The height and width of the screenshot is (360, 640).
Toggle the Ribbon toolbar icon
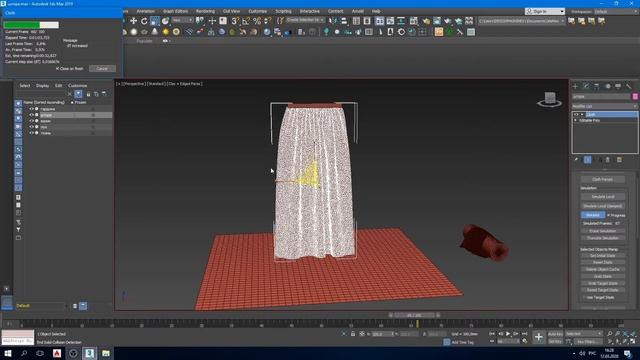[x=380, y=21]
